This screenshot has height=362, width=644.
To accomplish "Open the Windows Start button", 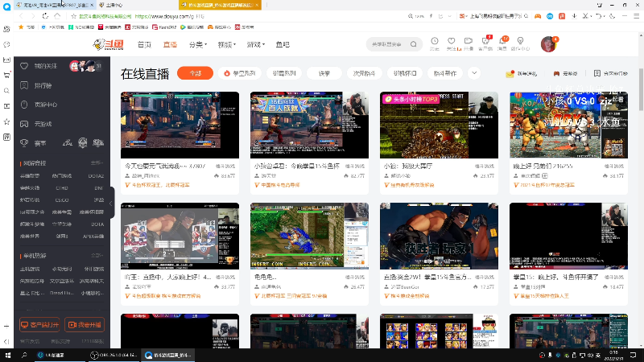I will tap(7, 355).
